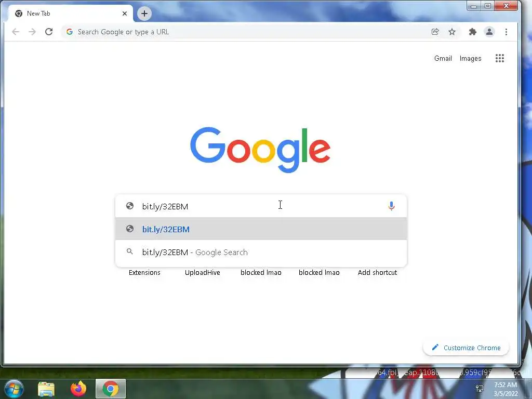Viewport: 532px width, 399px height.
Task: Click the Google G icon in the address bar
Action: [x=70, y=32]
